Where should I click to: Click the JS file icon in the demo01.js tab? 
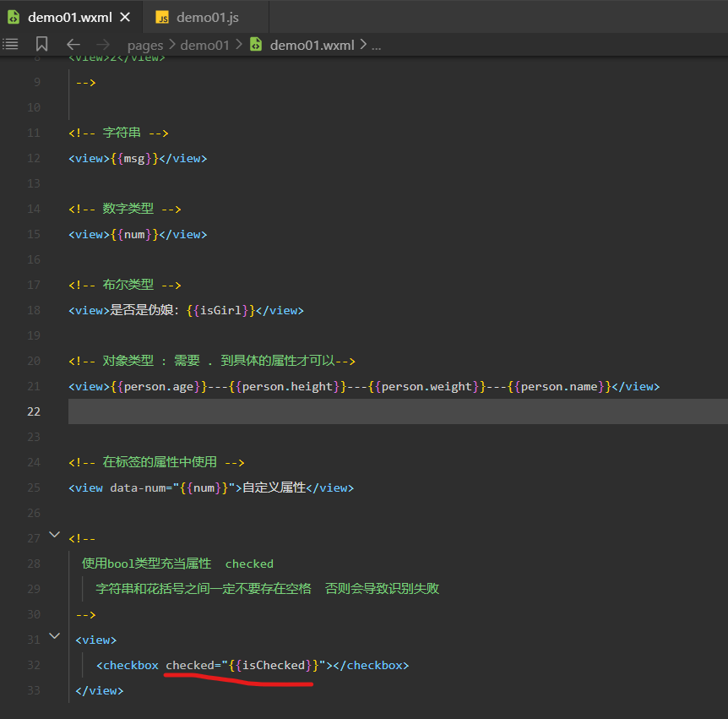tap(162, 18)
